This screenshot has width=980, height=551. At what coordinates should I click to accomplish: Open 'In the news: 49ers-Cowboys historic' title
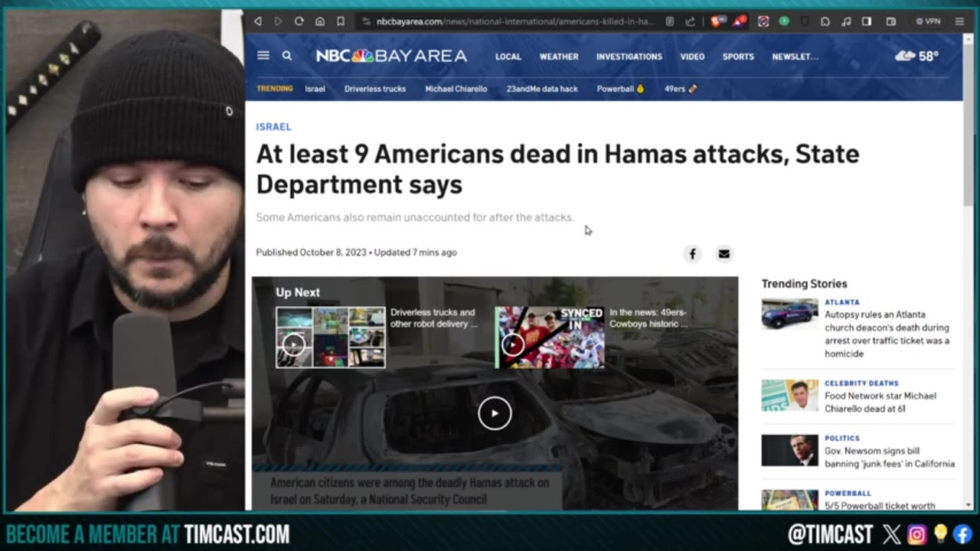[x=649, y=318]
